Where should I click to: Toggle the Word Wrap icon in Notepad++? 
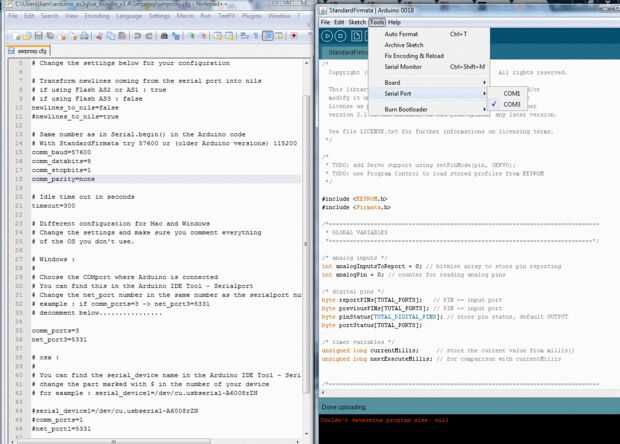(x=244, y=36)
